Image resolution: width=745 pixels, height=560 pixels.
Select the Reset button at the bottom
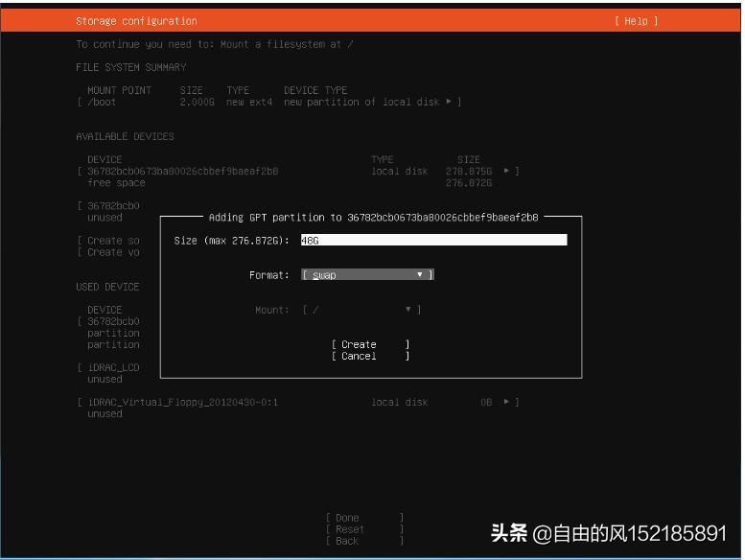tap(364, 529)
